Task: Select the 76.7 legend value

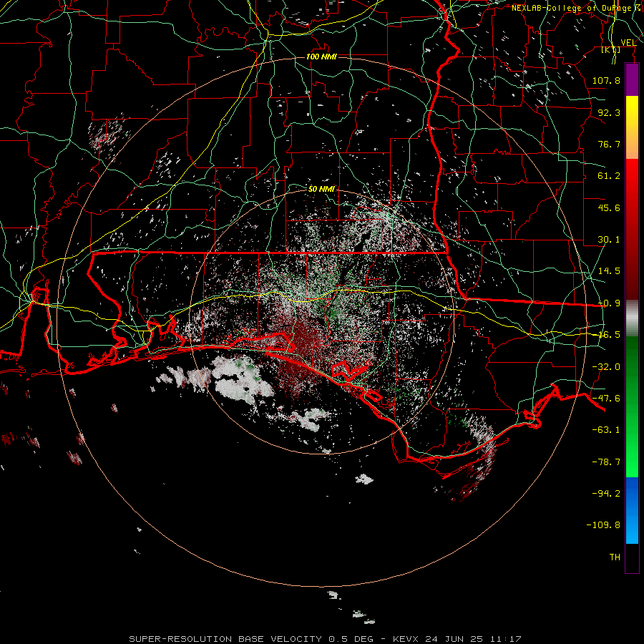Action: click(x=609, y=144)
